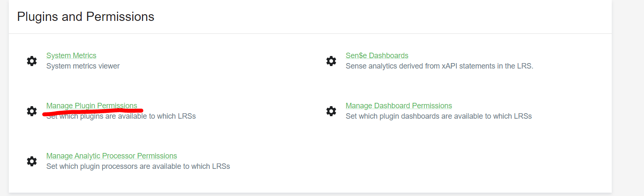Click the "Plugins and Permissions" heading
The height and width of the screenshot is (196, 644).
86,17
